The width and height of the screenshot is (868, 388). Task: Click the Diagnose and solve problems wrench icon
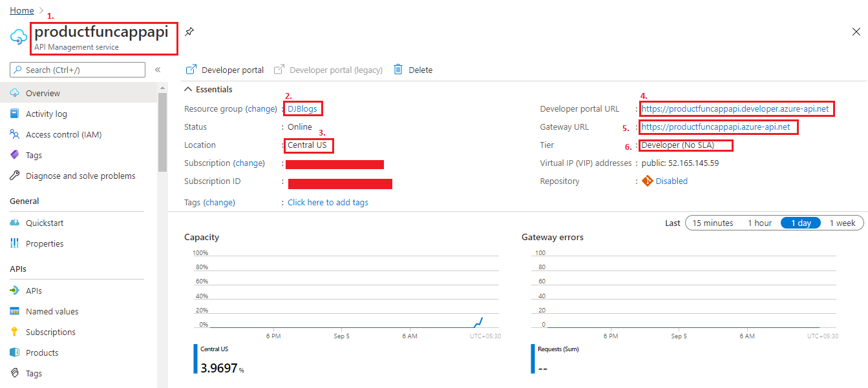pos(15,176)
